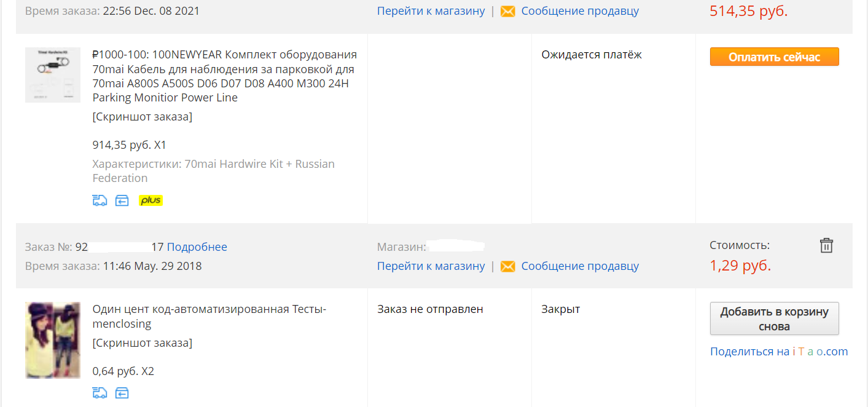Click the delivery truck icon under 70mai item
The height and width of the screenshot is (407, 868).
(100, 200)
